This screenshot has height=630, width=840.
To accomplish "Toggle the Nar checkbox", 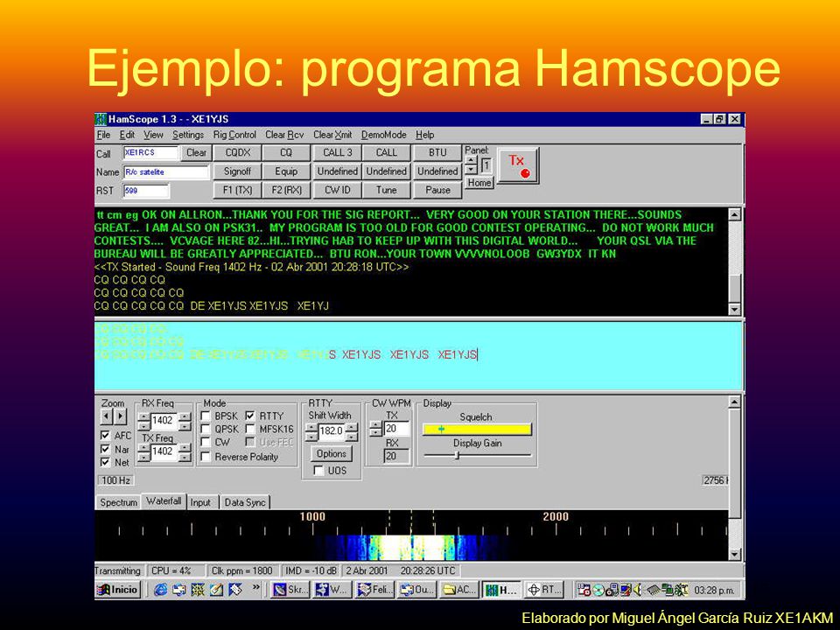I will pos(105,449).
